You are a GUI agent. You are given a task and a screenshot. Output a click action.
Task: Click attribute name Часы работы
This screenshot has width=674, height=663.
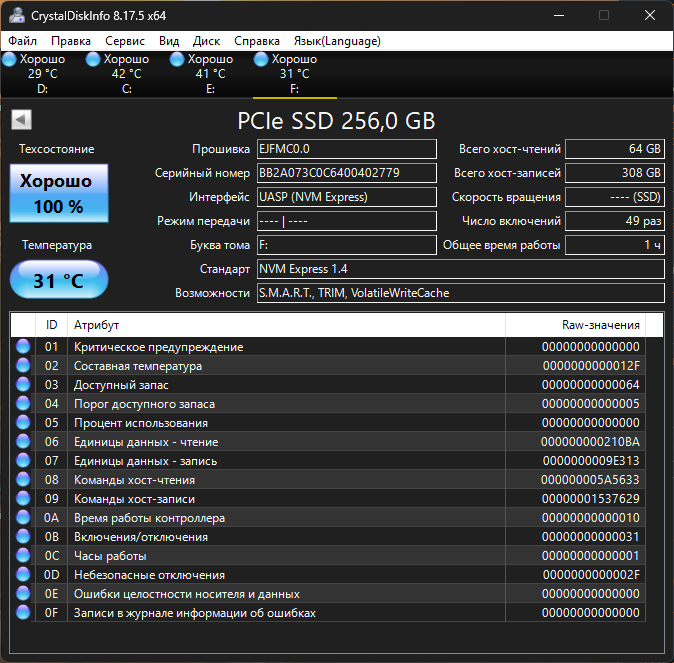pos(110,556)
